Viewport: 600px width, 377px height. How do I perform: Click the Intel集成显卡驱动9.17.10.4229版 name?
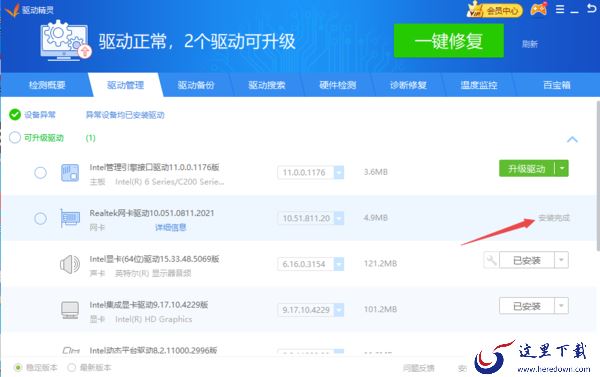[x=149, y=305]
